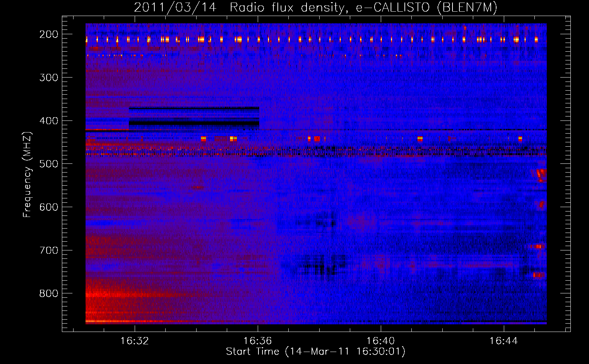Click the 'Start Time (14-Mar-11 16:30:01)' label

316,352
